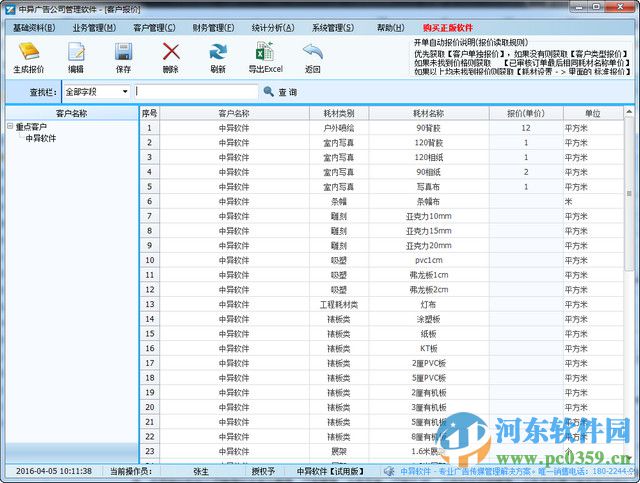Click the 返回 back arrow icon
This screenshot has height=483, width=640.
(313, 52)
